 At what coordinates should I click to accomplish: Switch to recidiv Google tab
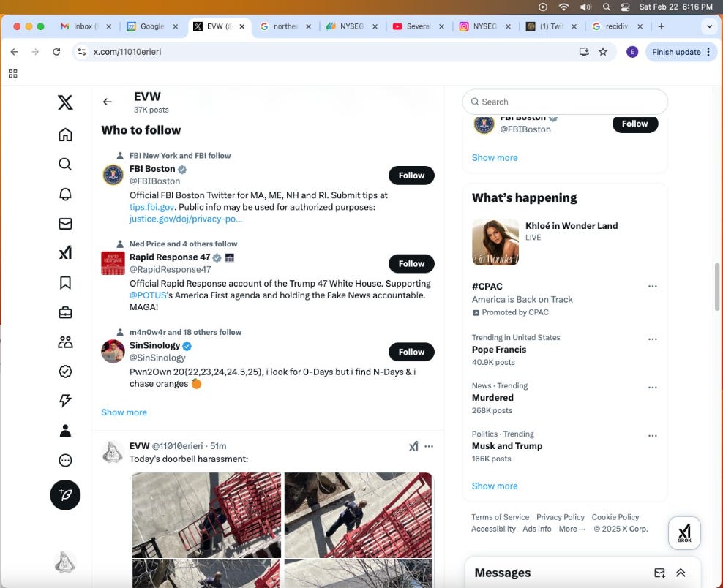point(618,26)
